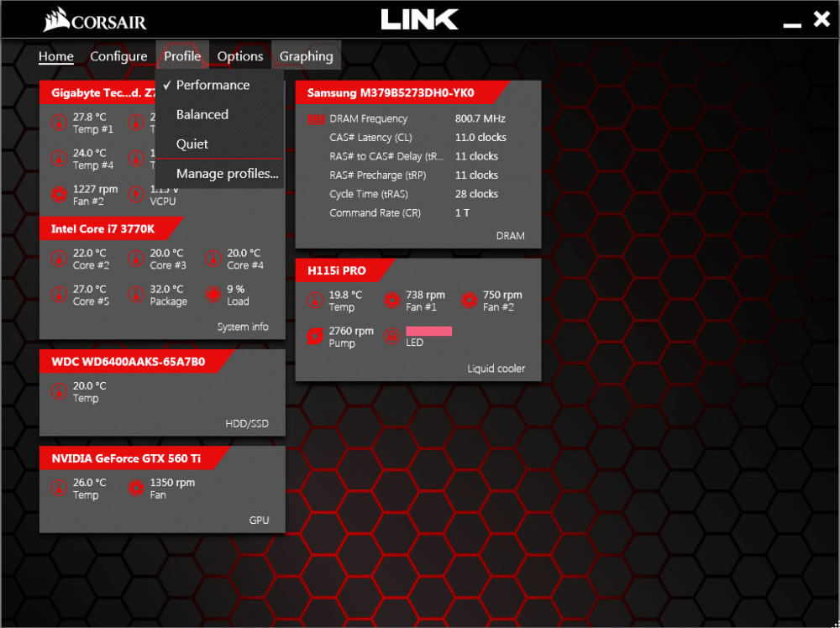Click the CAS# Latency 11.0 clocks value

pyautogui.click(x=480, y=138)
